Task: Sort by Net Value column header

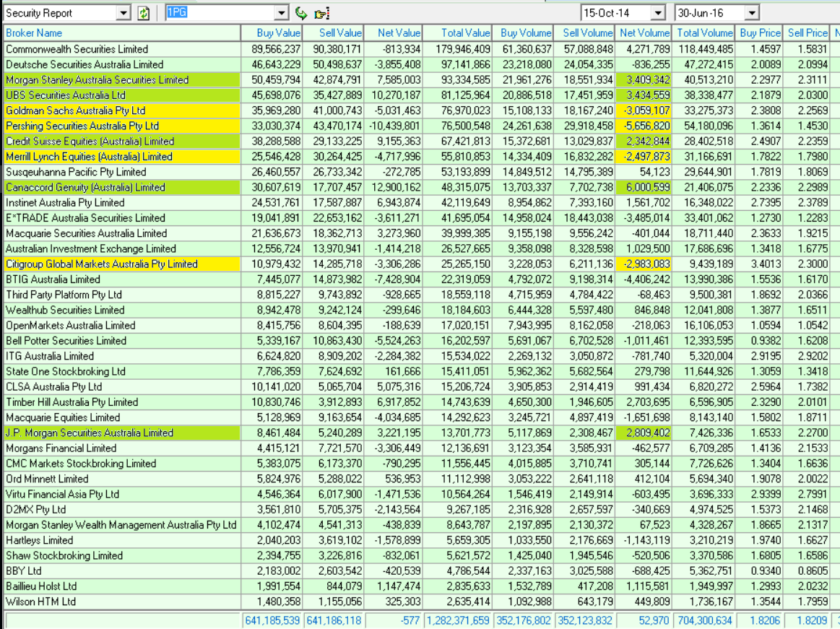Action: point(393,32)
